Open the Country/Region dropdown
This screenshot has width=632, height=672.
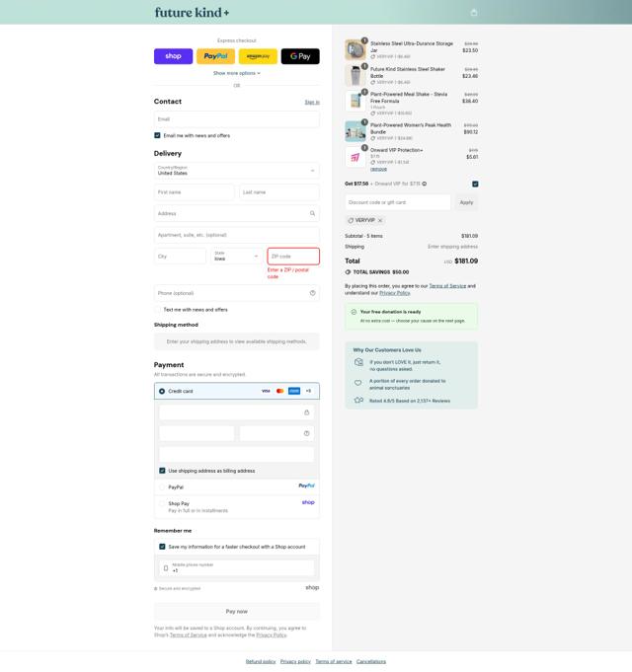[x=237, y=171]
